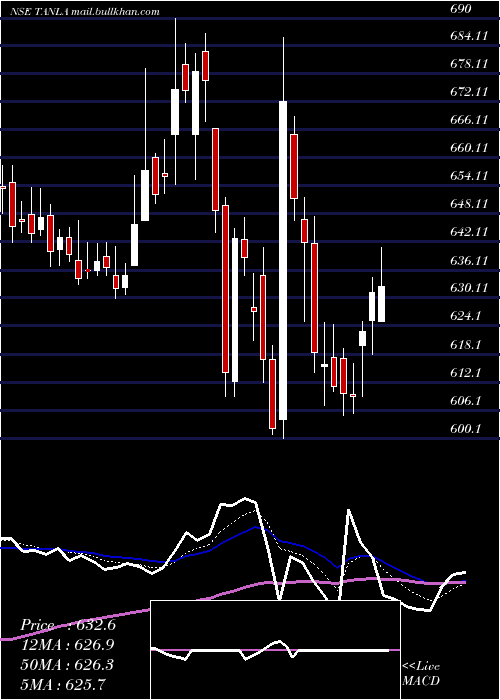Select the 660.11 price axis label
500x700 pixels.
click(469, 148)
